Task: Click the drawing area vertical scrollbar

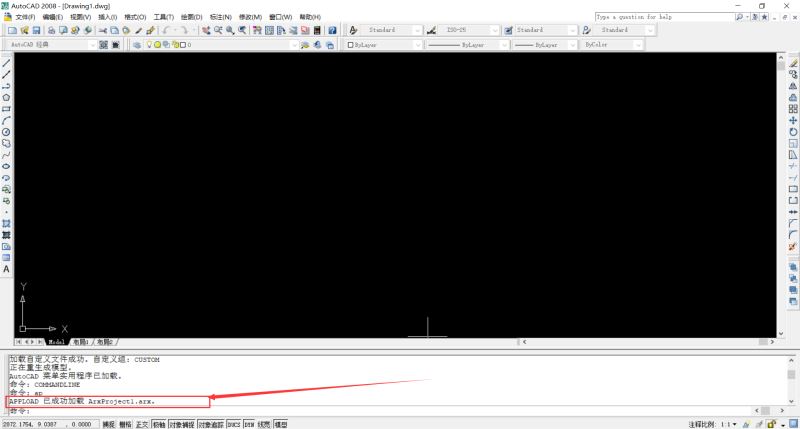Action: click(781, 194)
